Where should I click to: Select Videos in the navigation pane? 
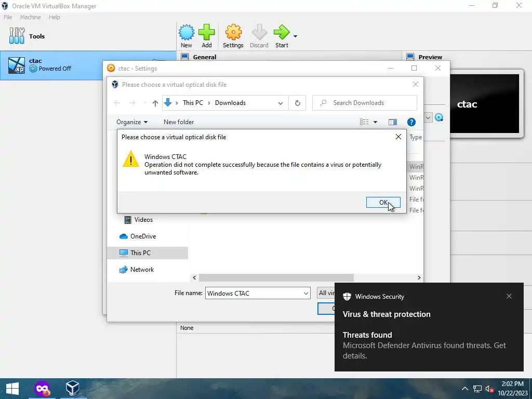tap(138, 220)
